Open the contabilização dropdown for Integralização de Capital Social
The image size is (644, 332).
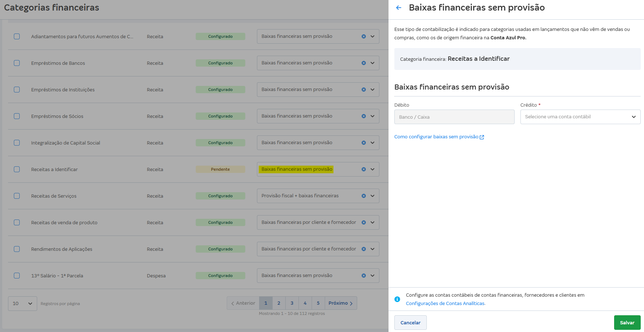[372, 142]
